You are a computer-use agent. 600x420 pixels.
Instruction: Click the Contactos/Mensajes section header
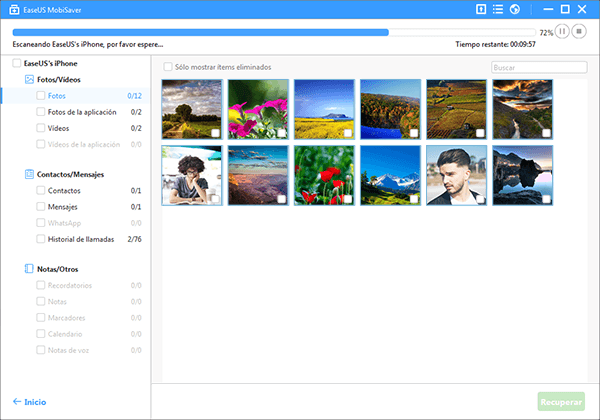click(x=70, y=174)
